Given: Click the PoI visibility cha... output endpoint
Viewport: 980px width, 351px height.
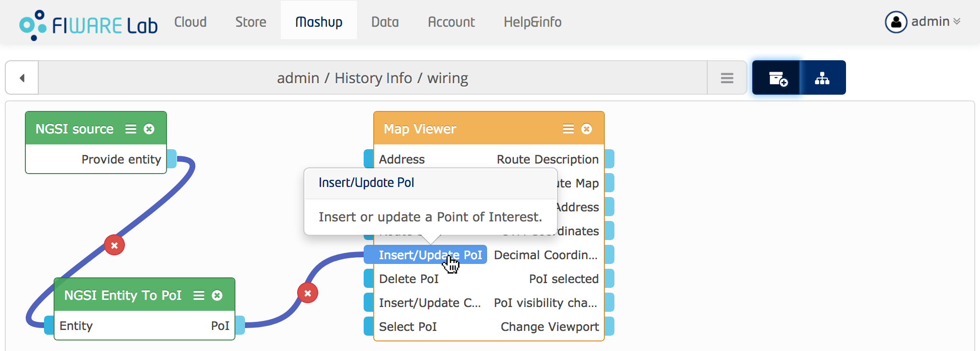Looking at the screenshot, I should coord(546,303).
